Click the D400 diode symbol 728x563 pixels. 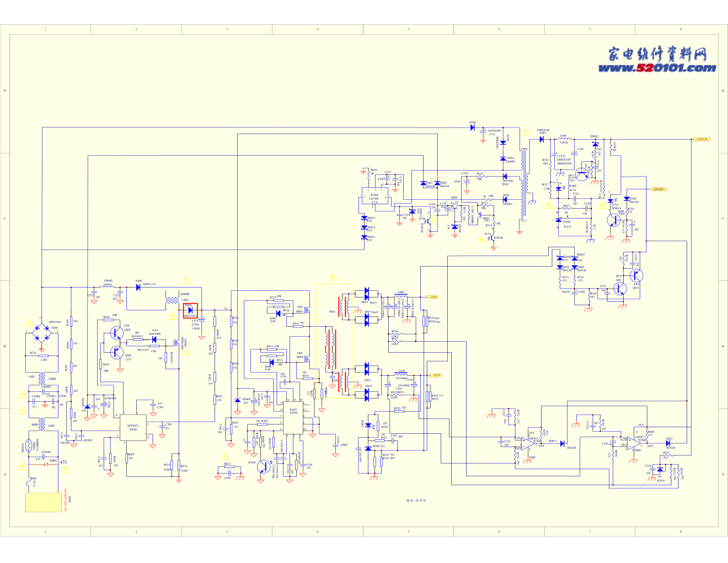click(x=139, y=287)
